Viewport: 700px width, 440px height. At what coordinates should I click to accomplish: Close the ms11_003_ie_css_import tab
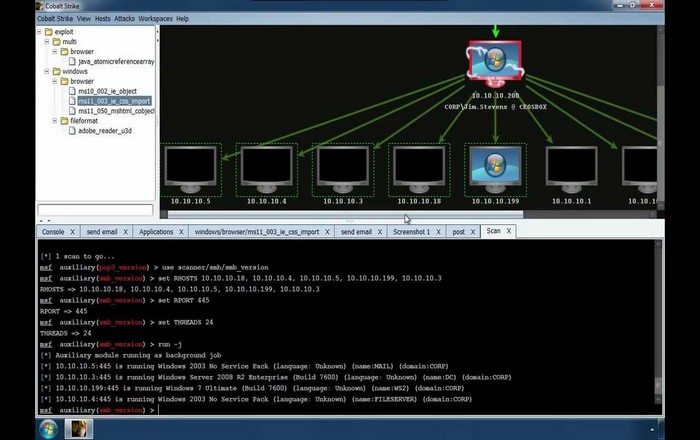click(327, 232)
